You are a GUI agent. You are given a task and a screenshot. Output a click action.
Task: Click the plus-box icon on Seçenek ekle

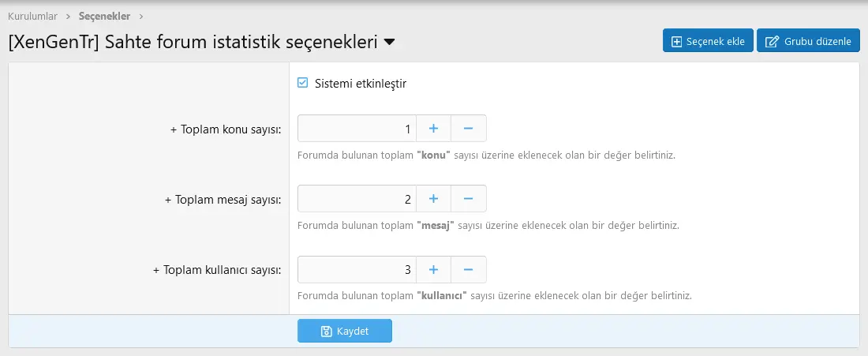click(677, 41)
